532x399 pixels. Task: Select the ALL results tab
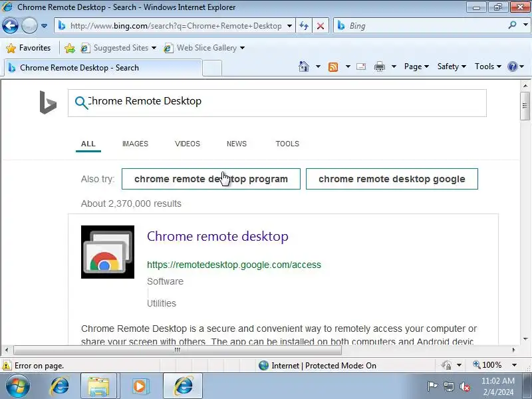pyautogui.click(x=88, y=144)
